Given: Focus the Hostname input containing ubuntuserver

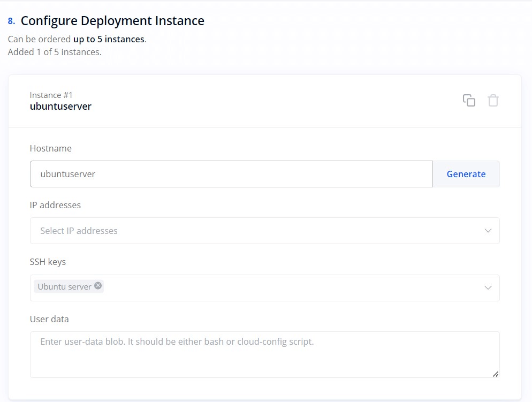Looking at the screenshot, I should tap(230, 174).
